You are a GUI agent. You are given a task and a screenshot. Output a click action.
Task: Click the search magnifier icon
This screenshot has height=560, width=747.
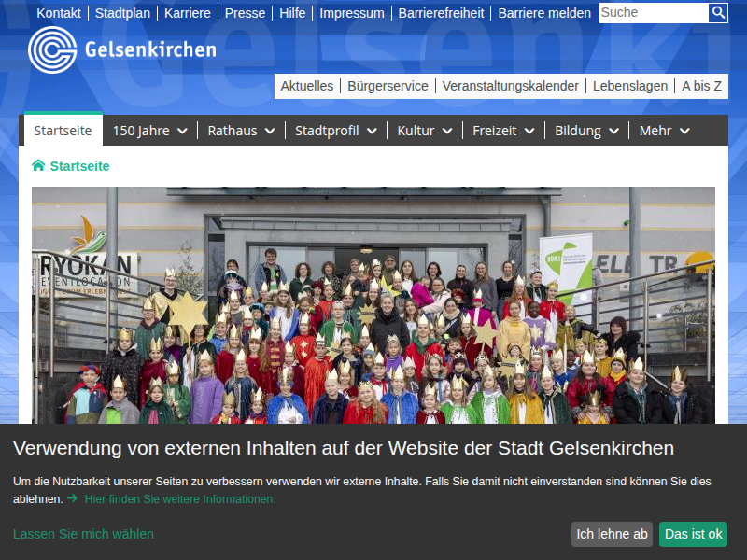click(x=717, y=13)
